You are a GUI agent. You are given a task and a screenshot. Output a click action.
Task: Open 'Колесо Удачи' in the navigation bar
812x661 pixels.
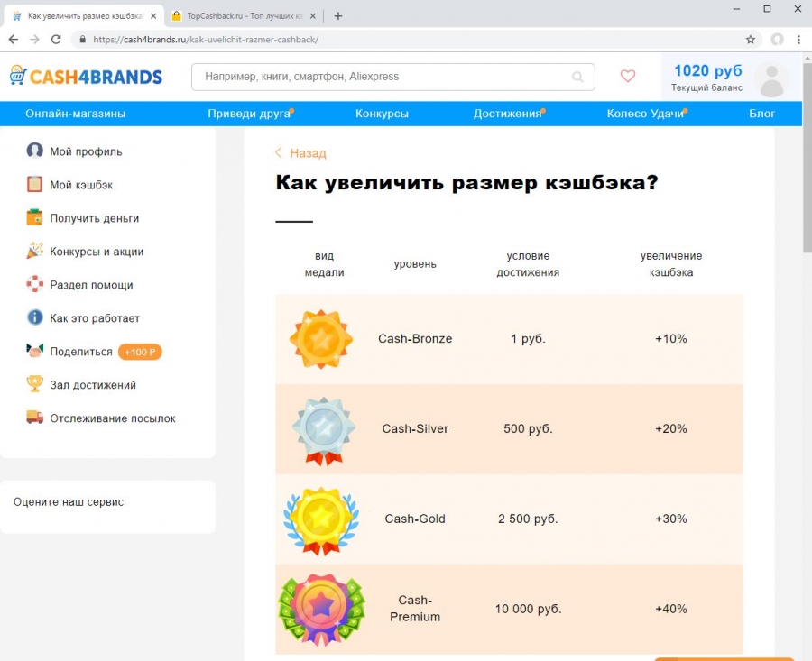(645, 114)
